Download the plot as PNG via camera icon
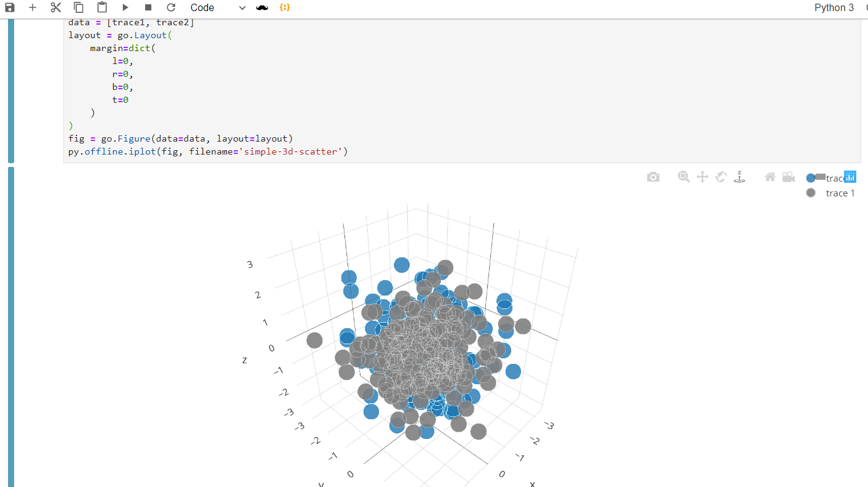 (x=653, y=177)
